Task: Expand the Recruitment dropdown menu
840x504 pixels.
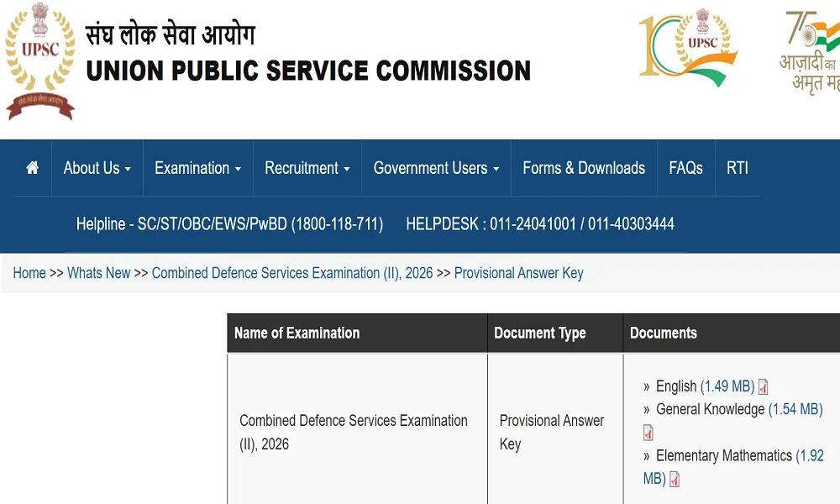Action: pyautogui.click(x=307, y=168)
